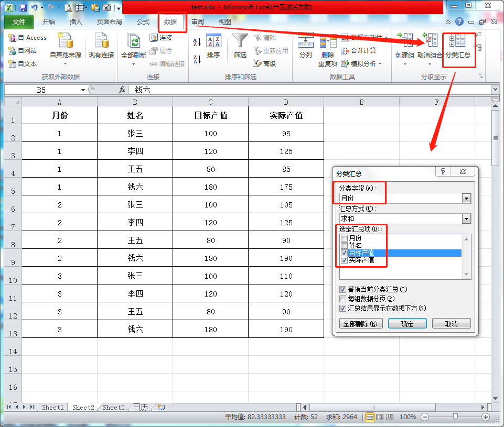The image size is (504, 427).
Task: Switch to Page Layout (页面布局) tab
Action: point(109,22)
